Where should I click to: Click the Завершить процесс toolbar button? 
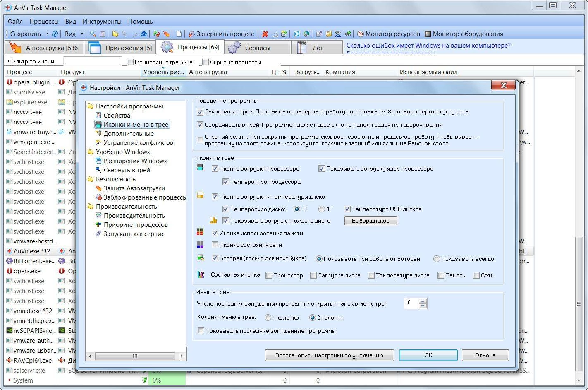(x=221, y=34)
